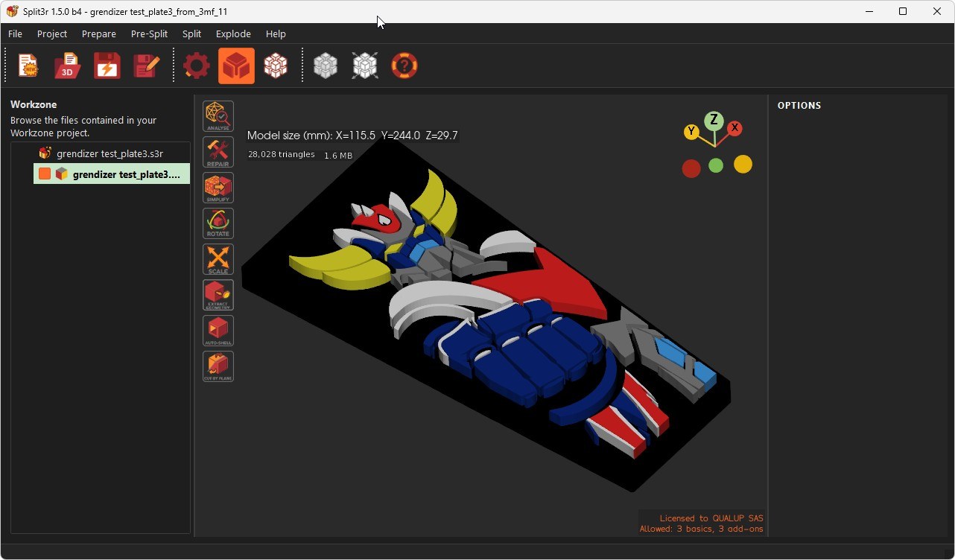The width and height of the screenshot is (955, 560).
Task: Select the highlighted orange cube toolbar icon
Action: click(x=236, y=66)
